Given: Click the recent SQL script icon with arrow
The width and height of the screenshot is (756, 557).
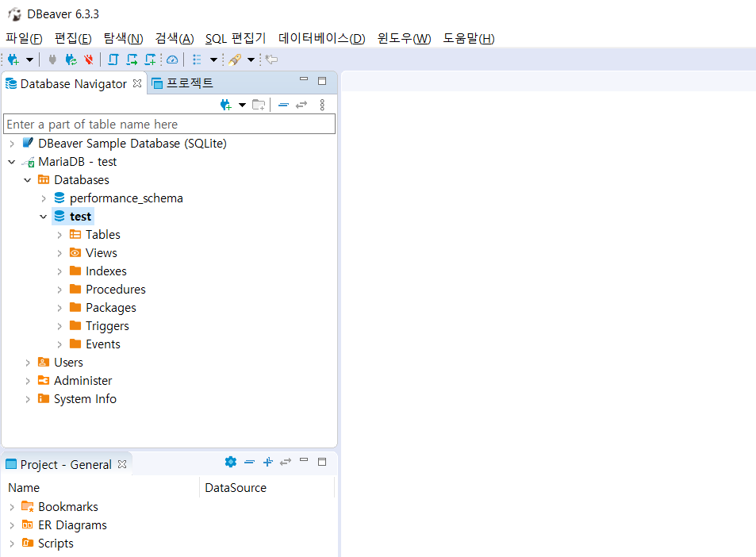Looking at the screenshot, I should coord(132,60).
